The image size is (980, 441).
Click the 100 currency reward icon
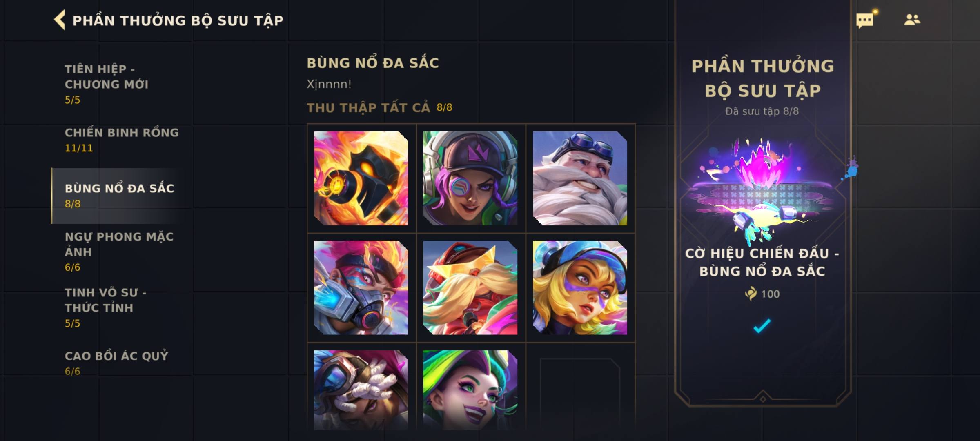coord(751,294)
